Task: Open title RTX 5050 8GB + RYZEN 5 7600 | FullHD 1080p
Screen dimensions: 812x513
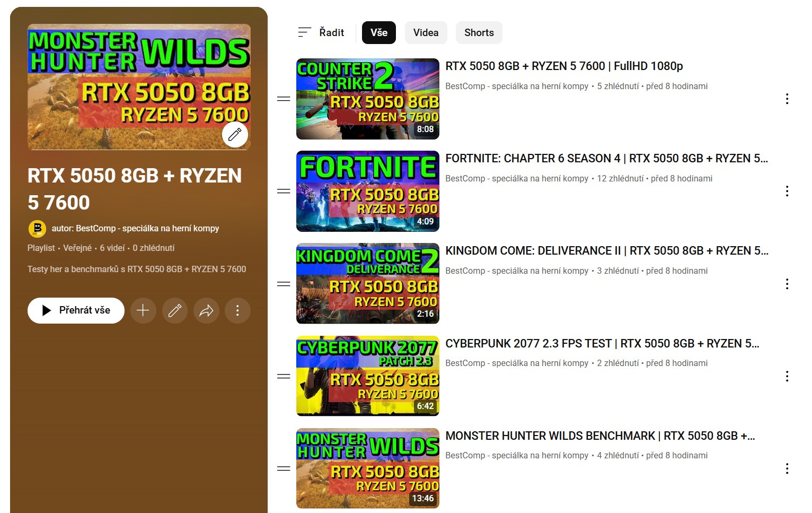Action: tap(564, 66)
